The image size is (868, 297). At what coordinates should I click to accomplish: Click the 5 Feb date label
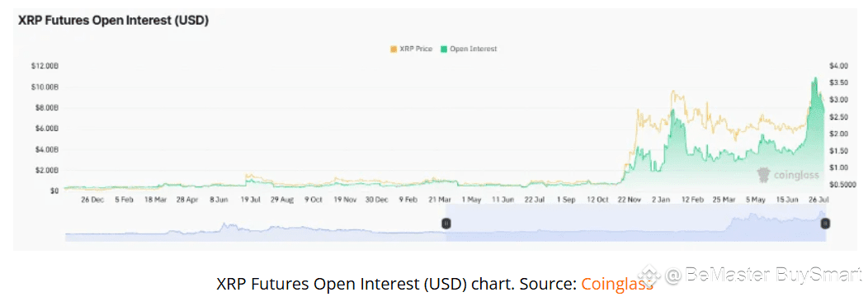pyautogui.click(x=124, y=199)
